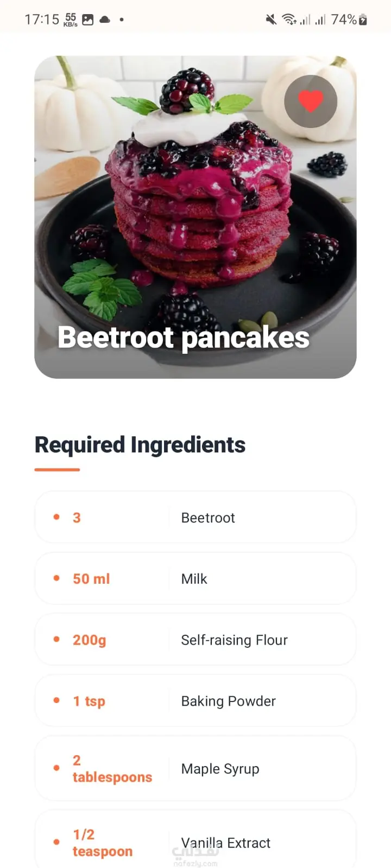Tap the status bar clock
The width and height of the screenshot is (391, 868).
point(42,20)
